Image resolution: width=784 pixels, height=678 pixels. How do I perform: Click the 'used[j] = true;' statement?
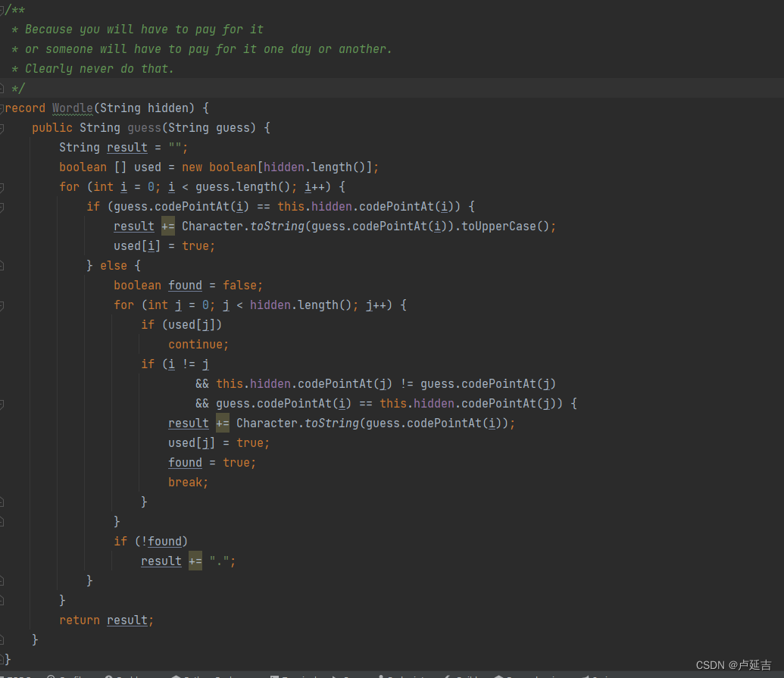point(218,443)
